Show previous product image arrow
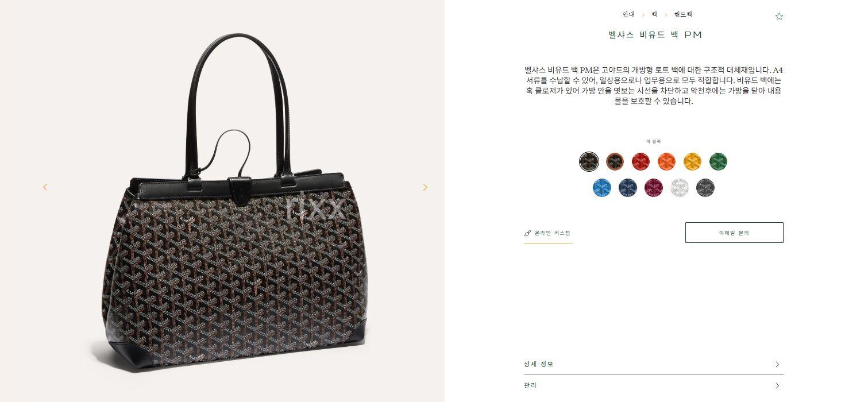 45,187
